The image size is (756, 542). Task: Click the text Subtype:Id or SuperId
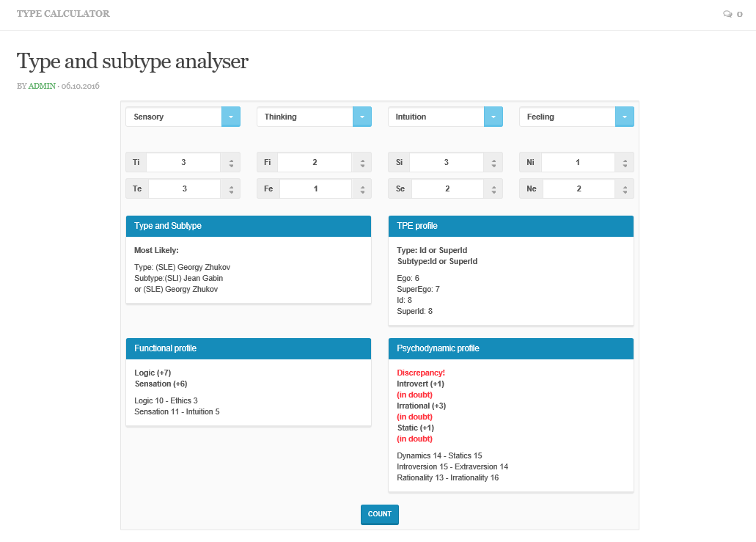(x=437, y=261)
